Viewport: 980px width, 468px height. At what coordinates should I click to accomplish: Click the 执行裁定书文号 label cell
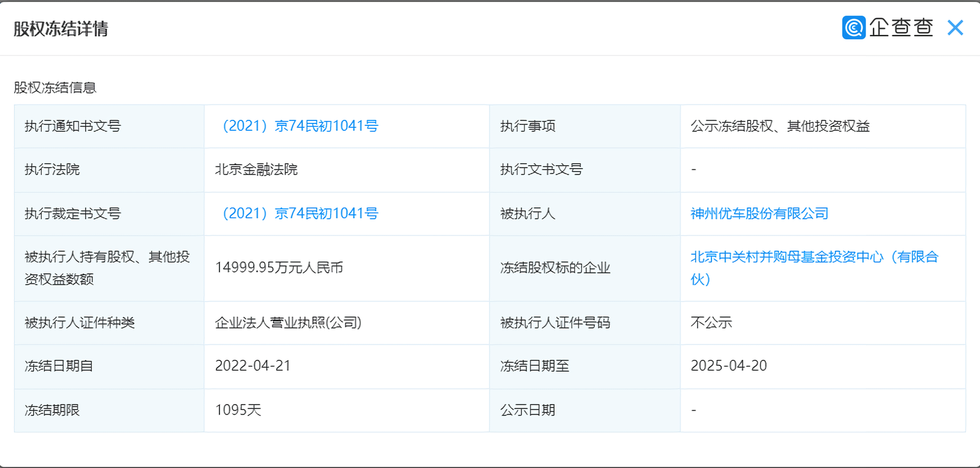point(109,214)
